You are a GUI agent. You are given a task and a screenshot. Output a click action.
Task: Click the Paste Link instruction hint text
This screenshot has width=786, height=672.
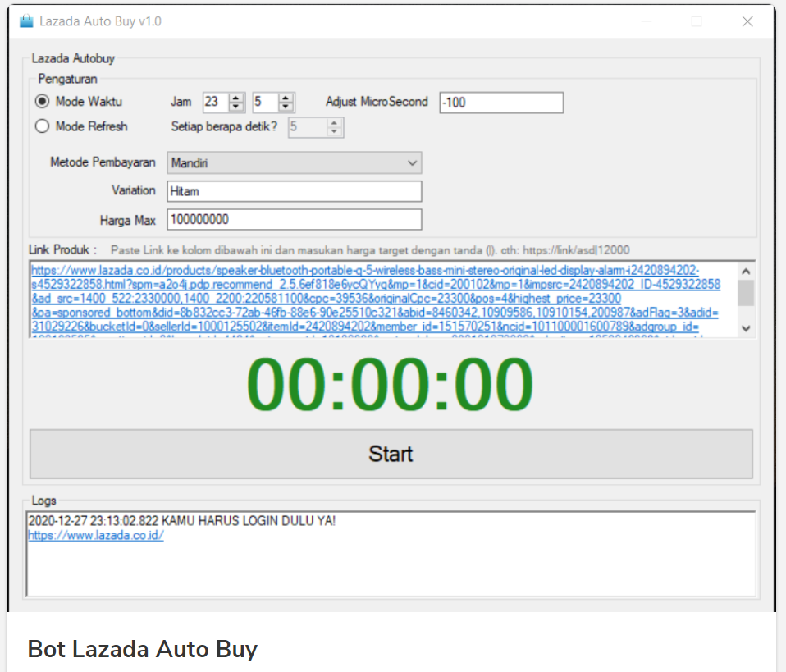pyautogui.click(x=370, y=249)
